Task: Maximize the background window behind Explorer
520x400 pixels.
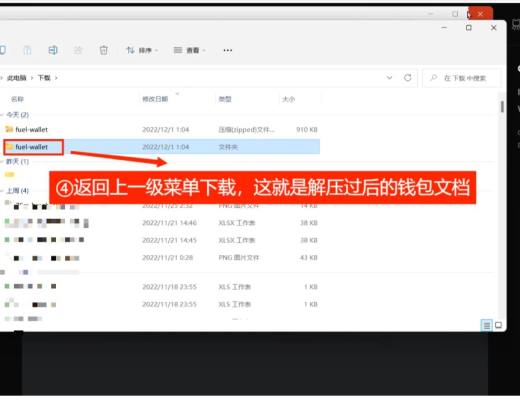Action: pyautogui.click(x=455, y=14)
